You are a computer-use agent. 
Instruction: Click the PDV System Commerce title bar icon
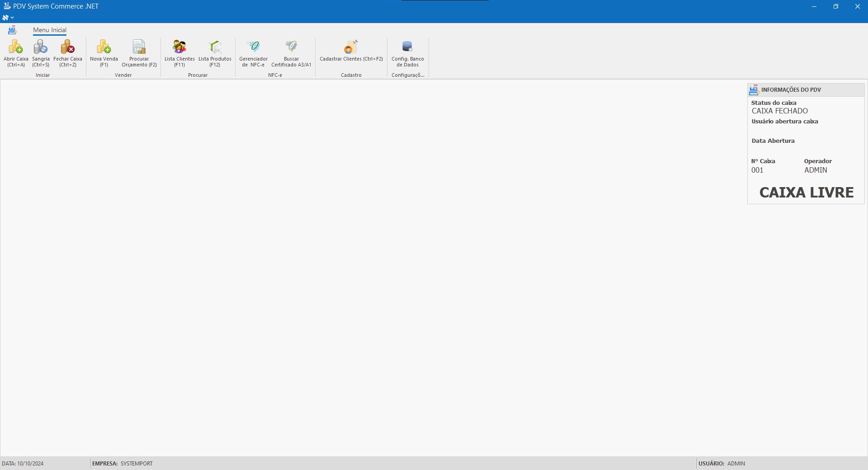click(x=7, y=6)
